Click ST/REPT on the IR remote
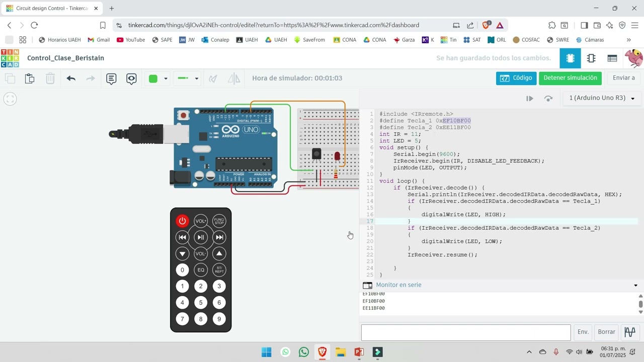Viewport: 644px width, 362px height. tap(219, 270)
